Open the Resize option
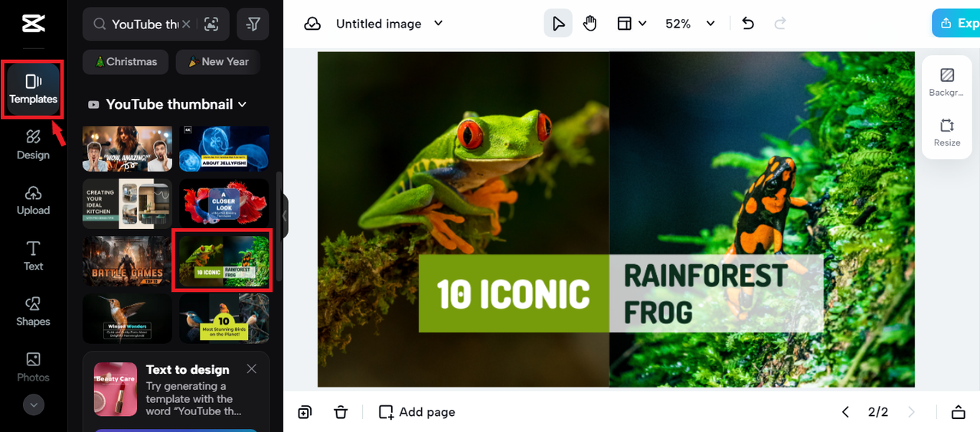980x432 pixels. 947,132
